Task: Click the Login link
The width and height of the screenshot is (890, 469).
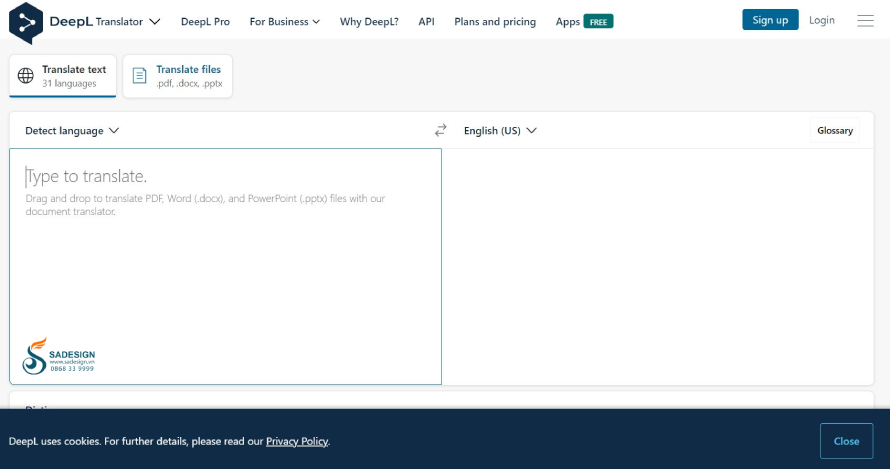Action: coord(821,20)
